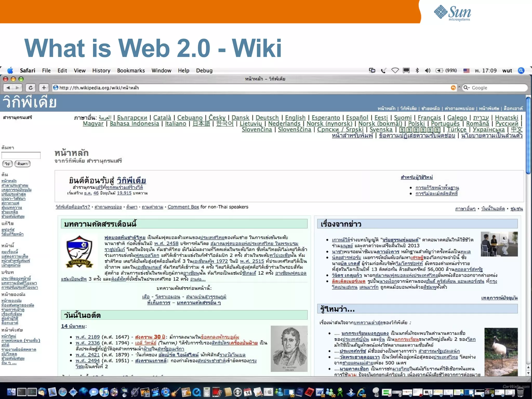This screenshot has width=532, height=399.
Task: Click the Deutsch language link
Action: point(267,118)
